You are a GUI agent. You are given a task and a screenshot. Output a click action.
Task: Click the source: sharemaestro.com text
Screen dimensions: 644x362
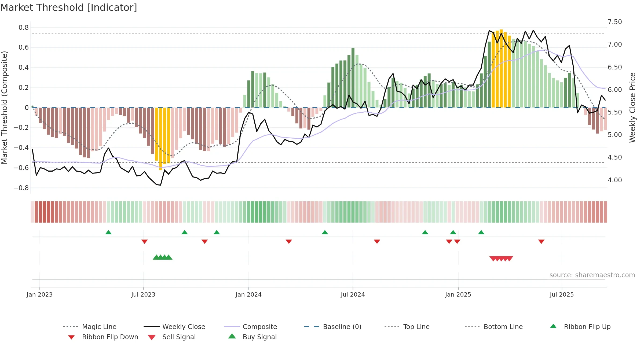pos(592,275)
